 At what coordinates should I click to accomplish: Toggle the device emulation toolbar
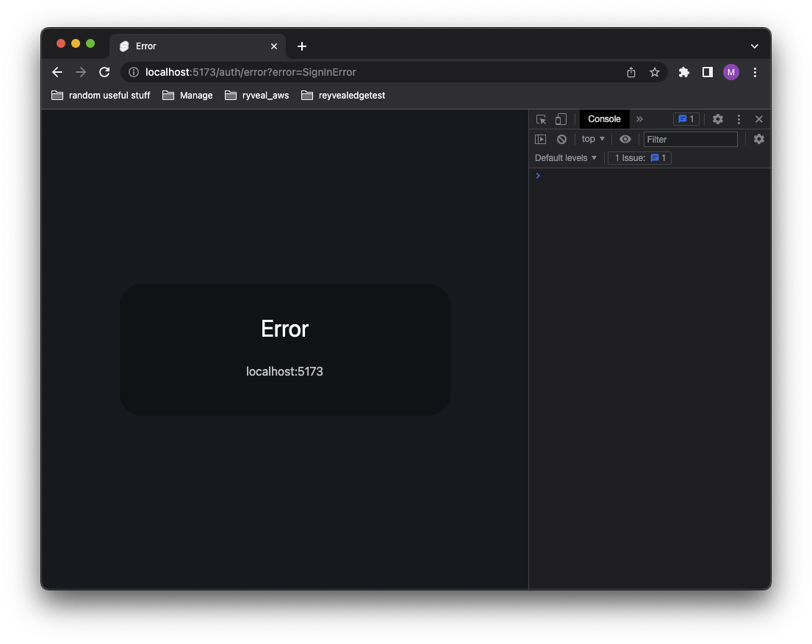pos(561,118)
